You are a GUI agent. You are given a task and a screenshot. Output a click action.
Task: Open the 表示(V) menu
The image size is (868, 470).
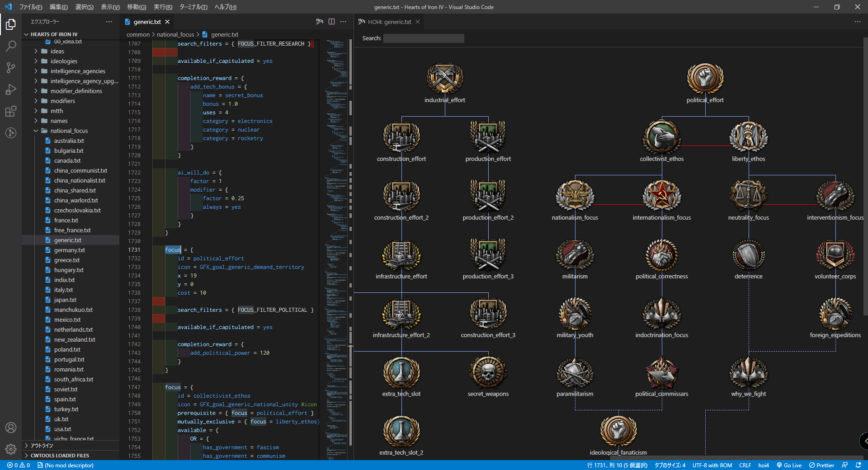tap(110, 7)
